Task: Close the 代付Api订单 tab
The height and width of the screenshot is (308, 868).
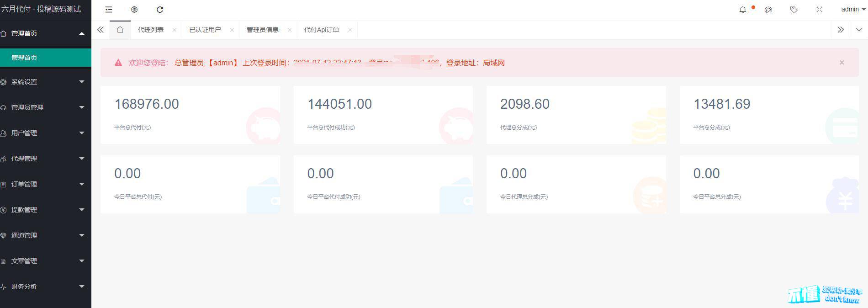Action: click(350, 30)
